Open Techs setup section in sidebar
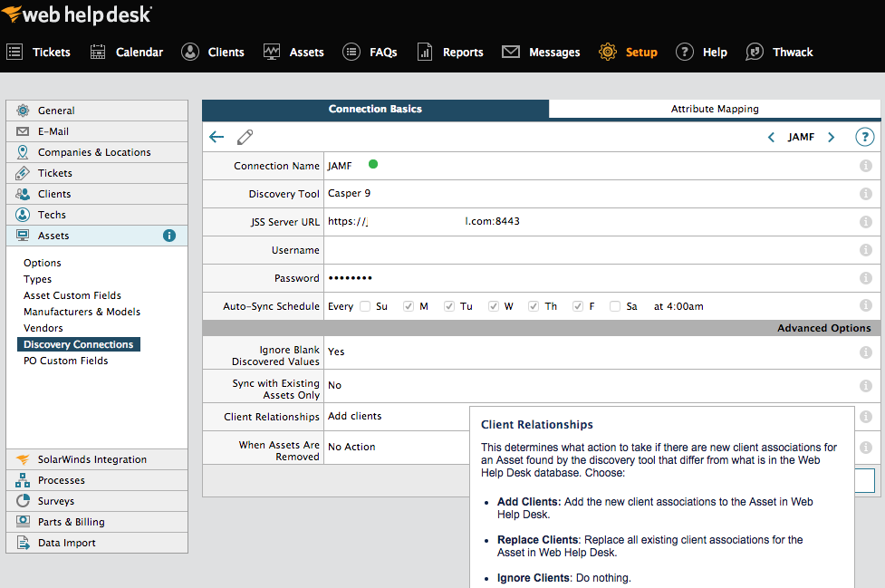Screen dimensions: 885x588 point(97,215)
